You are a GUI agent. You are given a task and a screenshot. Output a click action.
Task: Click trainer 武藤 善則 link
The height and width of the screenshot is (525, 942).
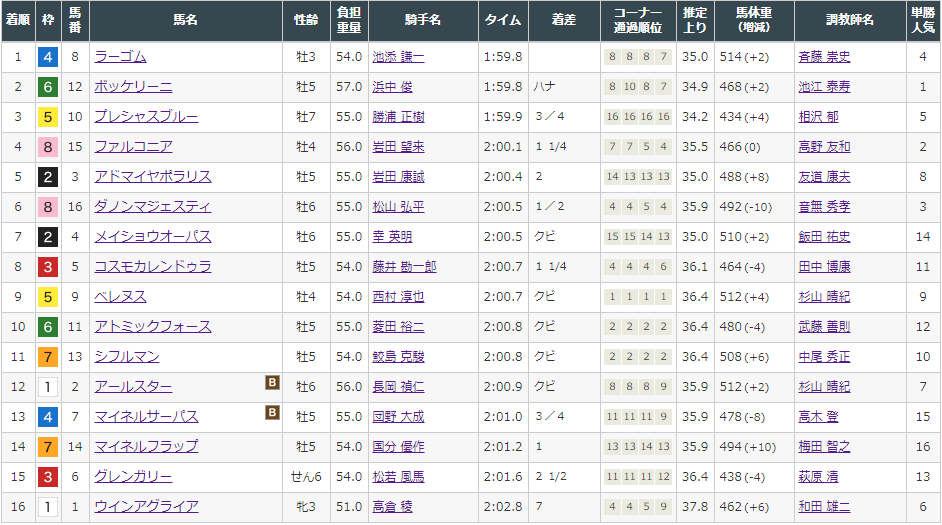tap(824, 327)
